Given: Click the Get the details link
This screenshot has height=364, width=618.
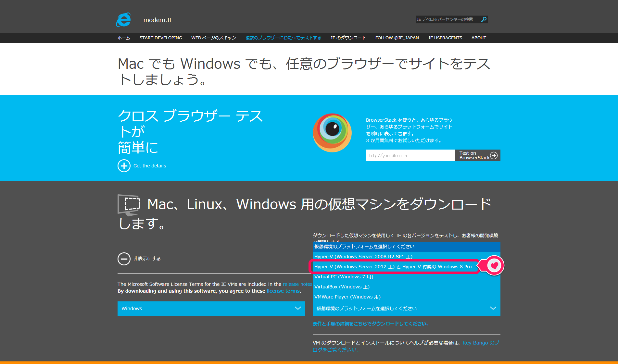Looking at the screenshot, I should (x=150, y=166).
